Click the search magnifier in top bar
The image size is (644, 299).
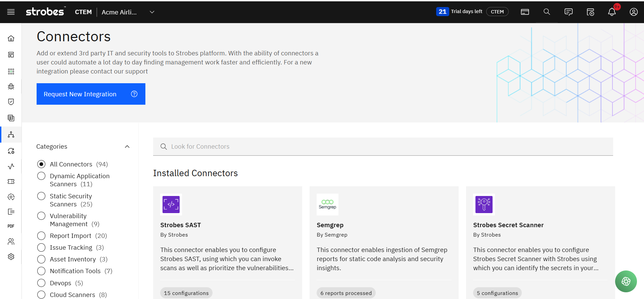(x=547, y=12)
